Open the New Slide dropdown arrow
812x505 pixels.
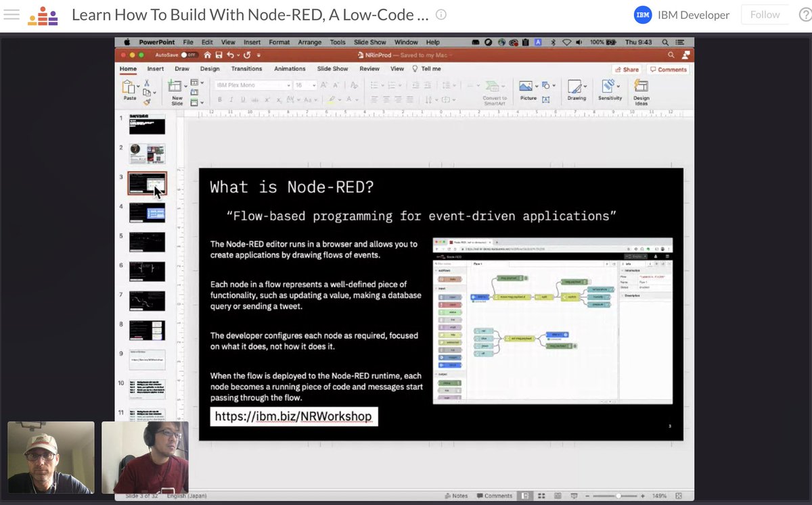185,87
